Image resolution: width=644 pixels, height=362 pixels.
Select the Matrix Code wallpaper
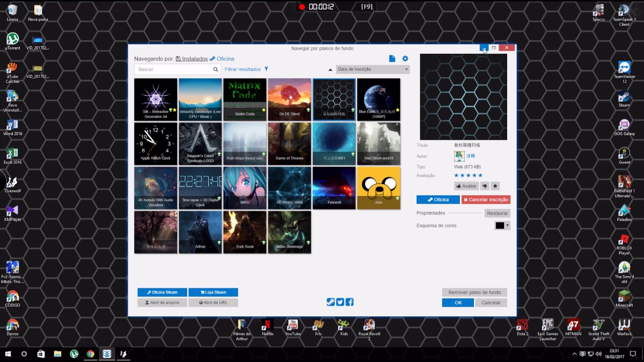tap(245, 100)
